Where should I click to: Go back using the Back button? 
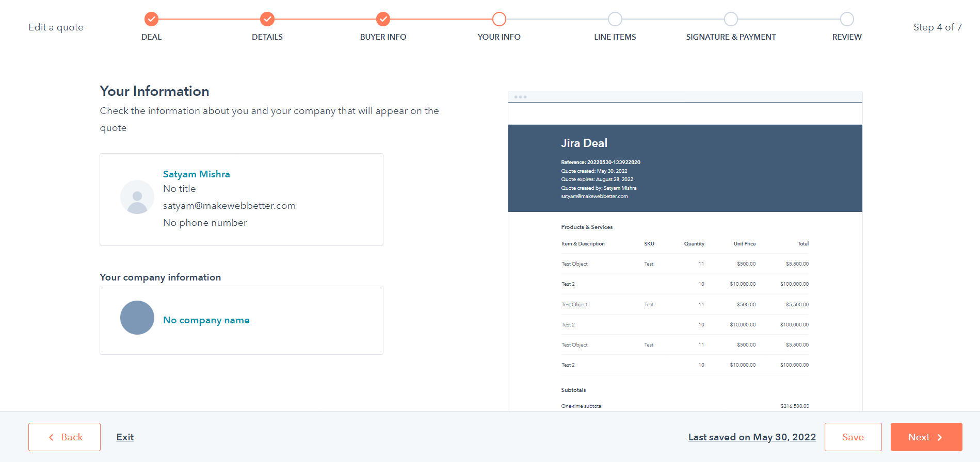point(65,437)
